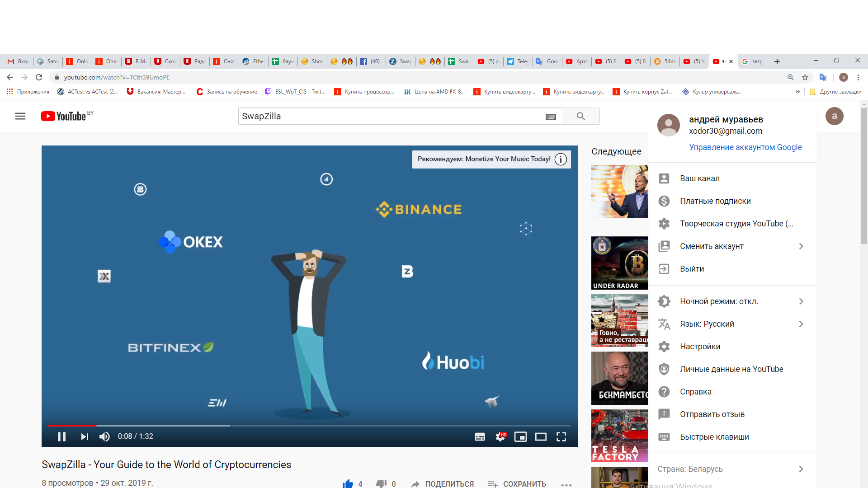Open the browser zoom indicator
Viewport: 868px width, 488px height.
pyautogui.click(x=791, y=77)
